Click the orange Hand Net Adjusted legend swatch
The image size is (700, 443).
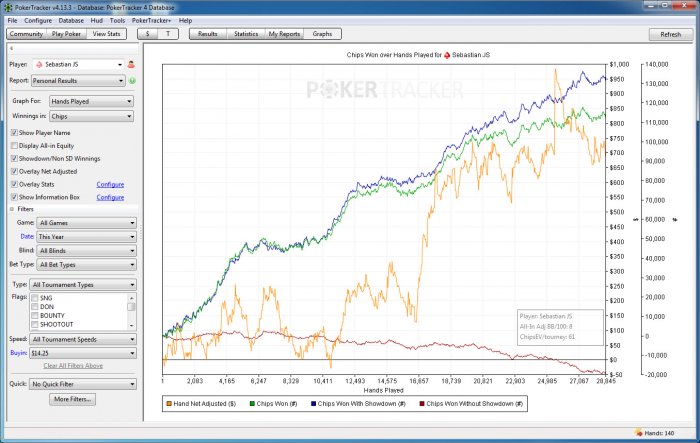(x=169, y=404)
